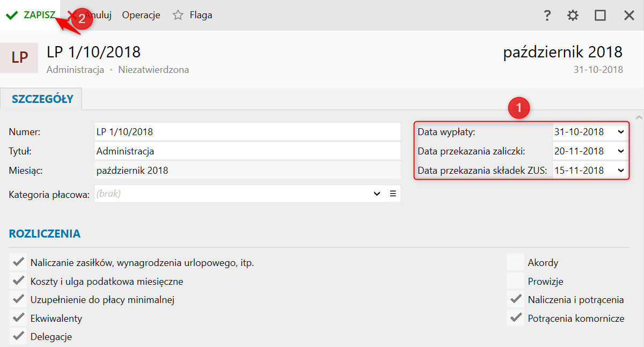Open help via question mark icon
This screenshot has height=347, width=644.
547,16
